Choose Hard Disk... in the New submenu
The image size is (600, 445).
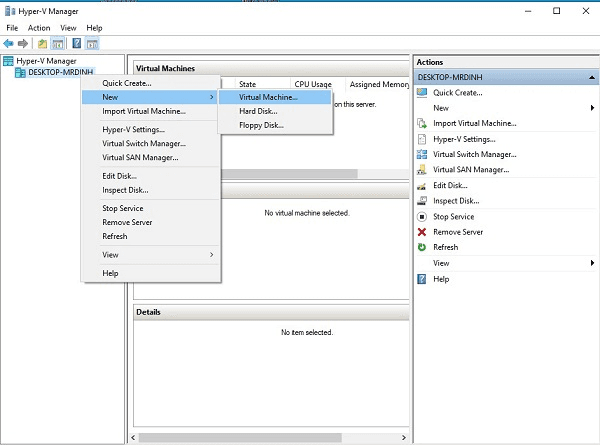pyautogui.click(x=258, y=111)
